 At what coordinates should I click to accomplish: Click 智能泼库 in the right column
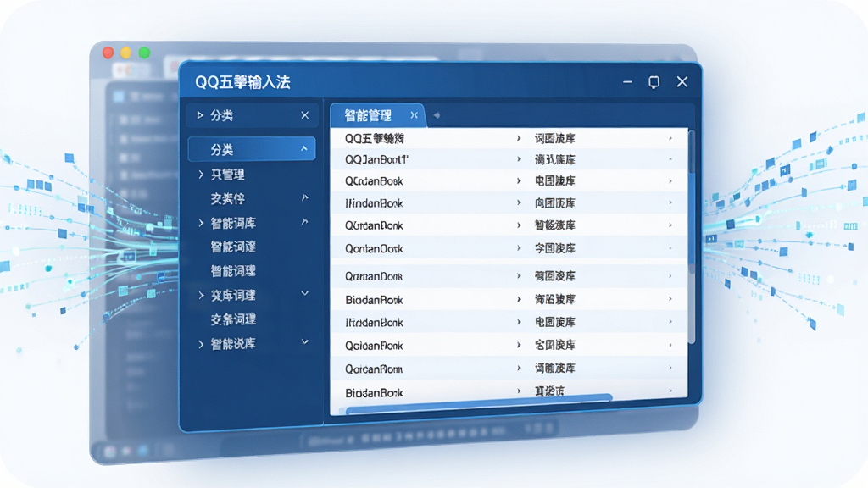554,225
